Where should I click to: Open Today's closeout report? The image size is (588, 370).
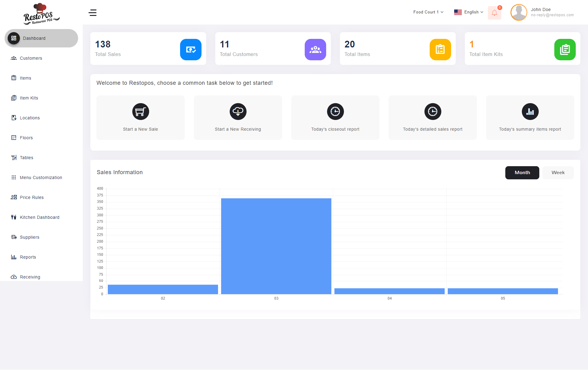tap(335, 118)
